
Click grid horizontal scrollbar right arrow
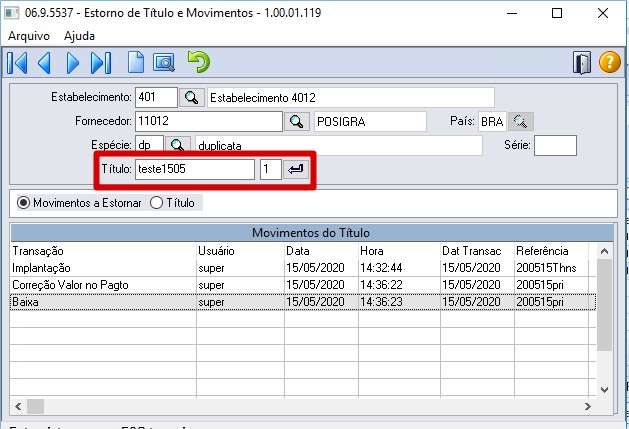tap(588, 407)
